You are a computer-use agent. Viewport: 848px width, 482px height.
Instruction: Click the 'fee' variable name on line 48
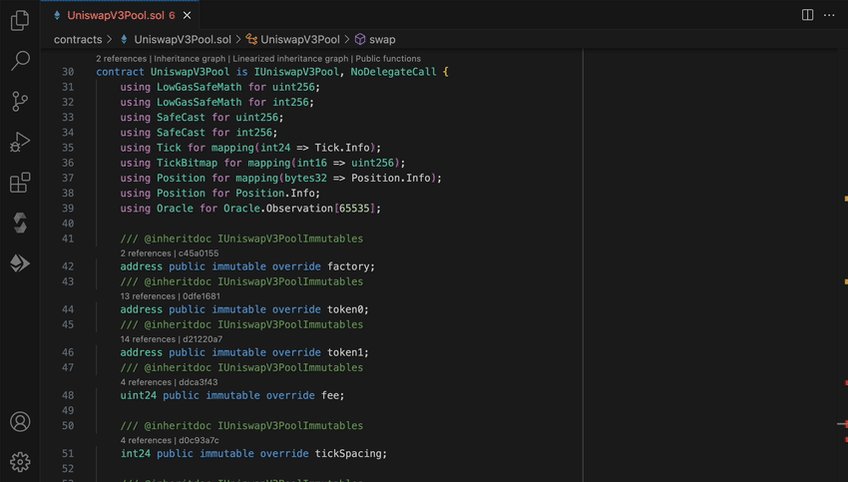click(330, 395)
